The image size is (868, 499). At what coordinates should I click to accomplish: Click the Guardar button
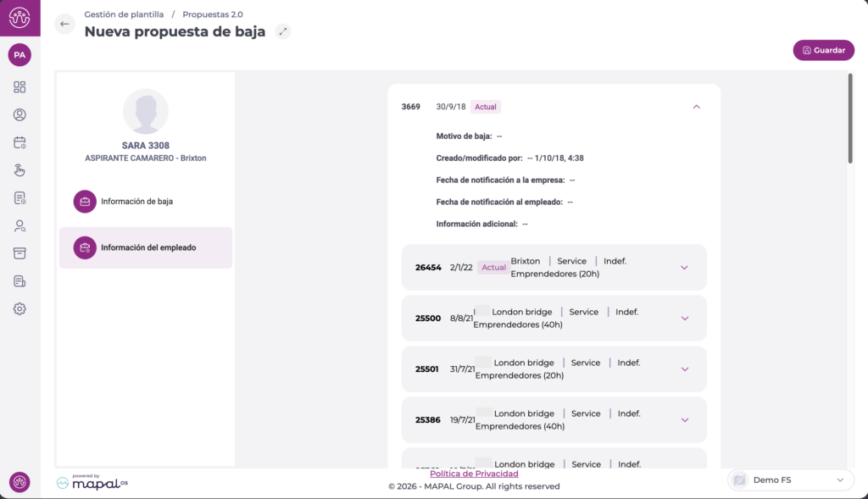click(x=823, y=50)
